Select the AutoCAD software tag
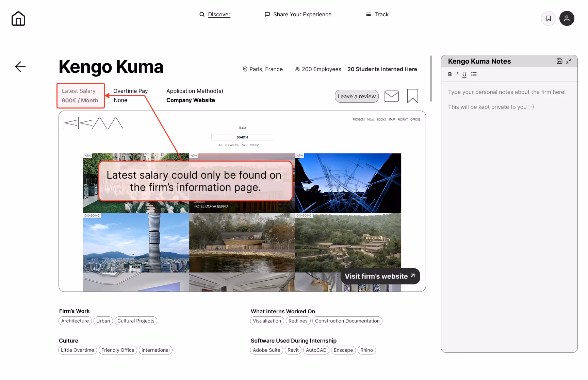 pos(316,350)
